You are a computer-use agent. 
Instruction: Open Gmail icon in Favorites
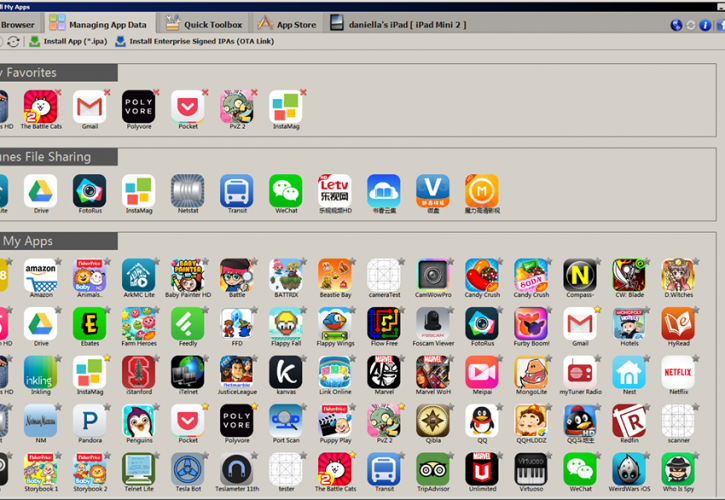tap(90, 107)
